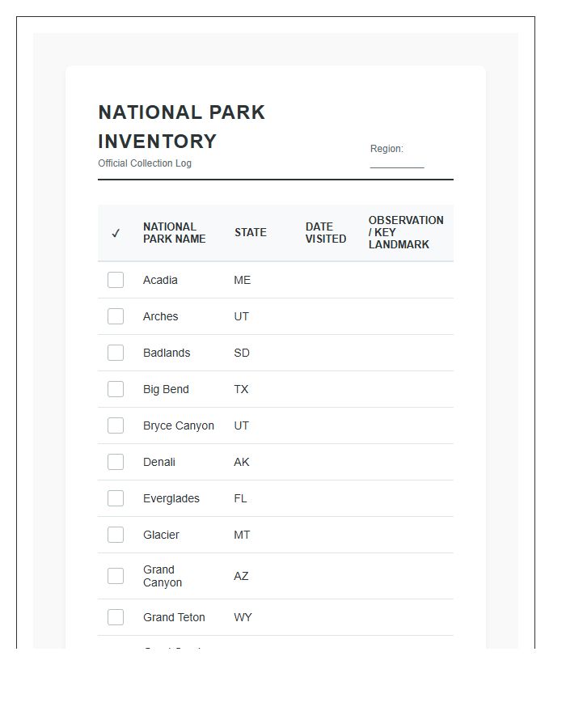
Task: Click the TX state cell
Action: coord(241,389)
